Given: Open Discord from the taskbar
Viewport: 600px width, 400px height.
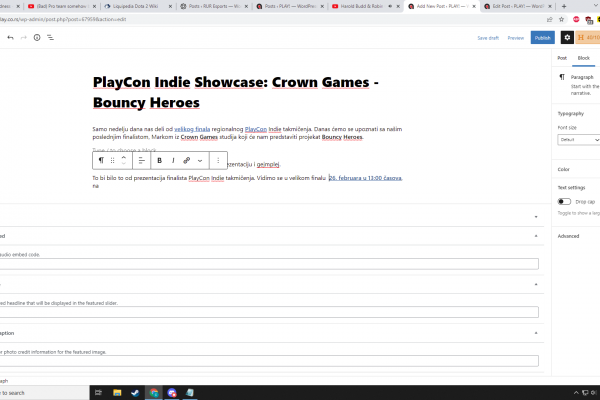Looking at the screenshot, I should click(172, 392).
